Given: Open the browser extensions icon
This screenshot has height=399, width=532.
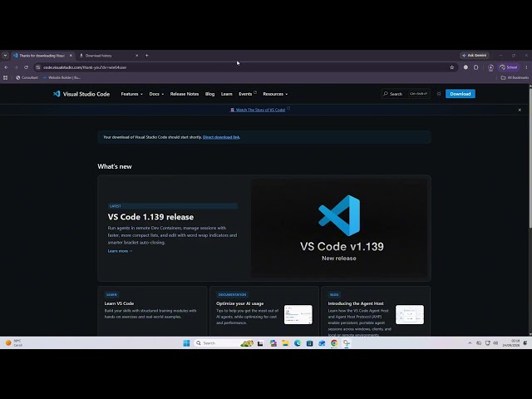Looking at the screenshot, I should pyautogui.click(x=476, y=67).
